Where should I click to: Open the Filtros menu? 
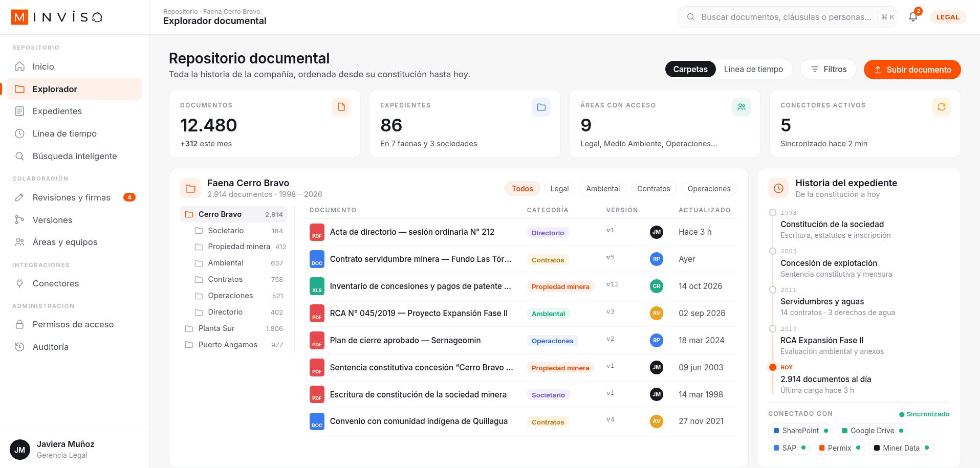tap(829, 69)
